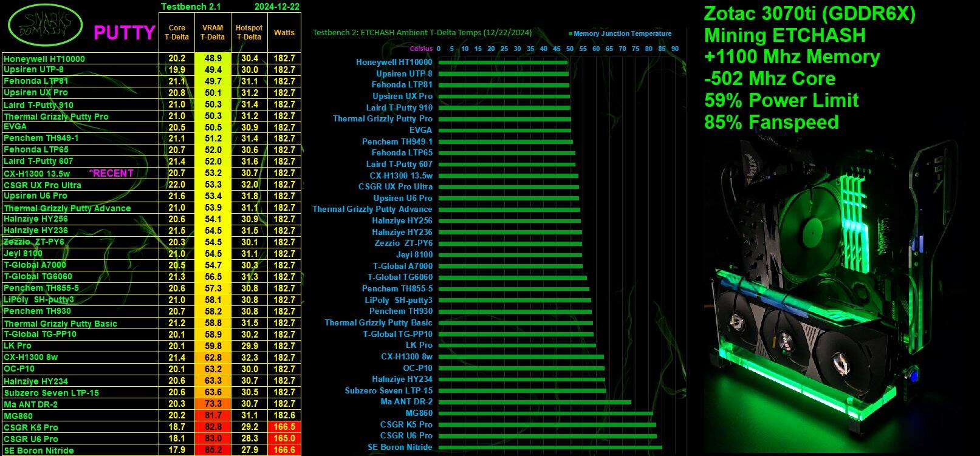Click 85% Fanspeed text line
This screenshot has height=456, width=980.
point(771,122)
